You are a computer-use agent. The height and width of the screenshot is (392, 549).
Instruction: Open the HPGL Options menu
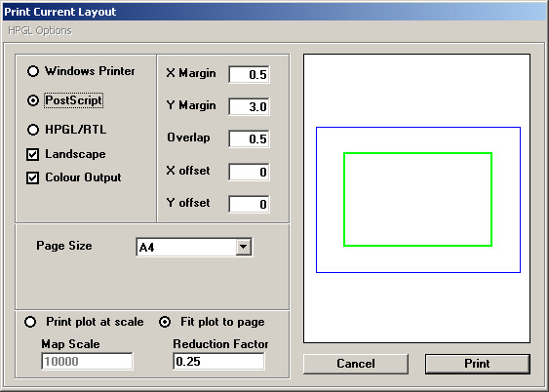coord(40,31)
